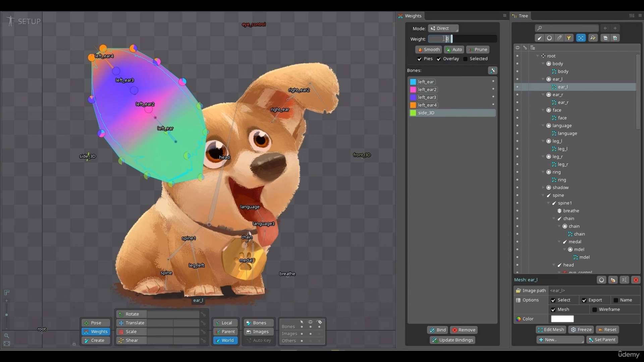Image resolution: width=644 pixels, height=362 pixels.
Task: Toggle slot filter circle icon in Tree toolbar
Action: (x=549, y=38)
